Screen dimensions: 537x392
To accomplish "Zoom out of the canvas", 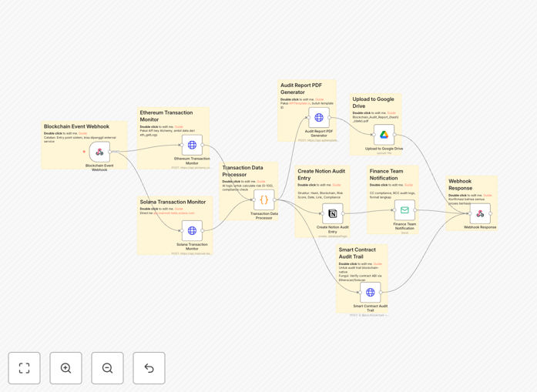I will point(107,368).
